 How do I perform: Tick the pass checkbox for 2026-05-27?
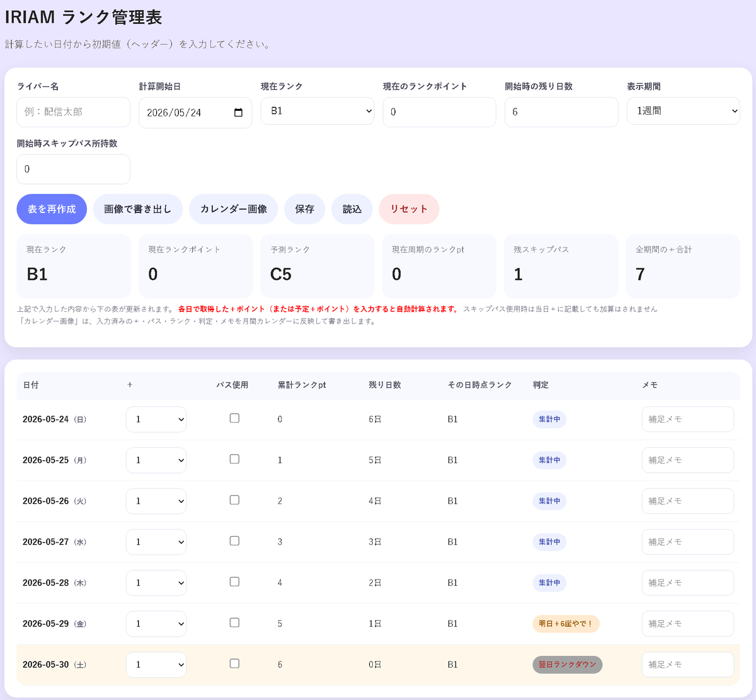tap(234, 541)
